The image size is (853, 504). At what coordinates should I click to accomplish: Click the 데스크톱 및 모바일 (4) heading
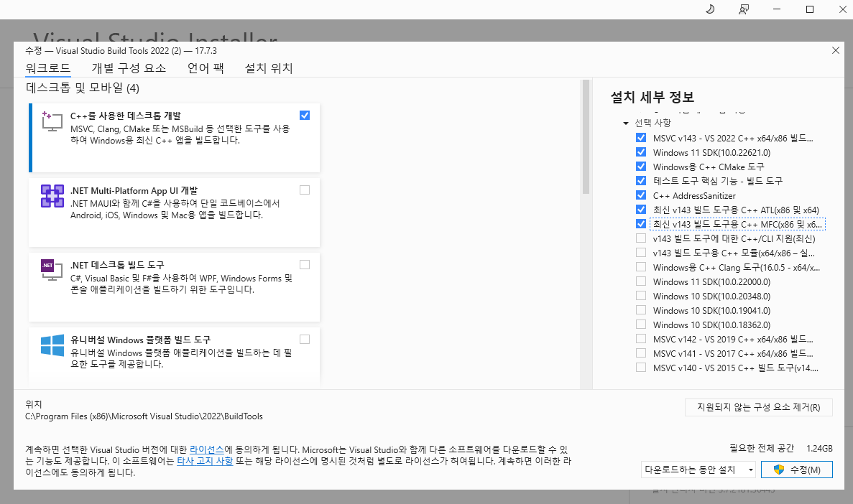coord(83,88)
